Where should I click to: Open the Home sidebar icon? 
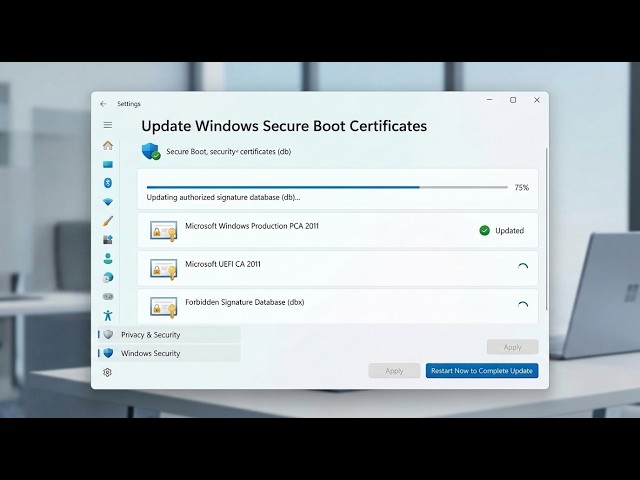[x=108, y=145]
